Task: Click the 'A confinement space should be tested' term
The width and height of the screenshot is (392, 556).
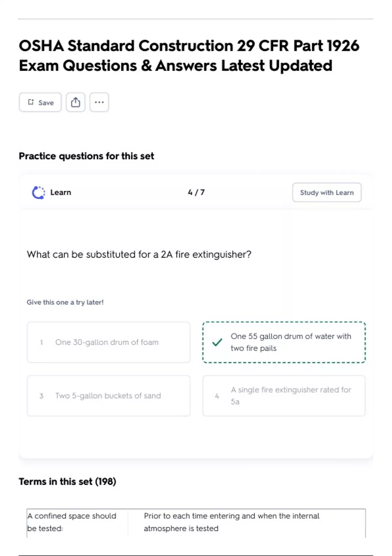Action: pyautogui.click(x=72, y=522)
